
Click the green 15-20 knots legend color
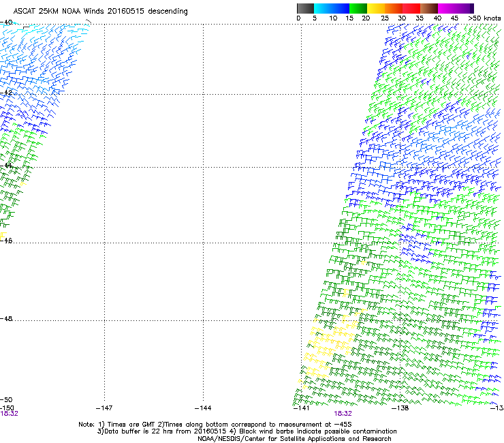click(358, 8)
